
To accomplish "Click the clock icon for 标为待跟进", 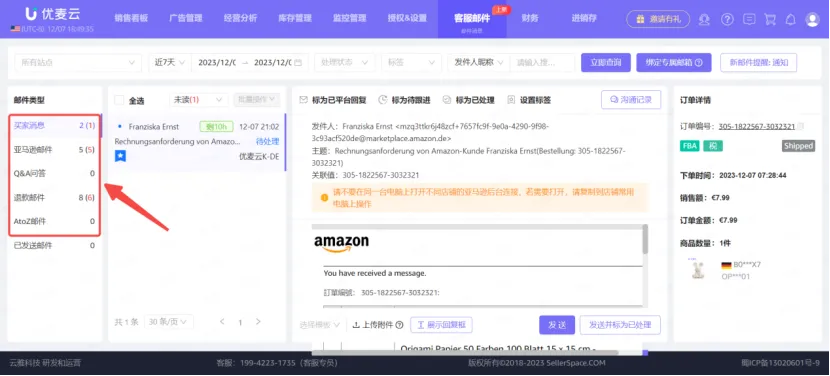I will point(383,100).
